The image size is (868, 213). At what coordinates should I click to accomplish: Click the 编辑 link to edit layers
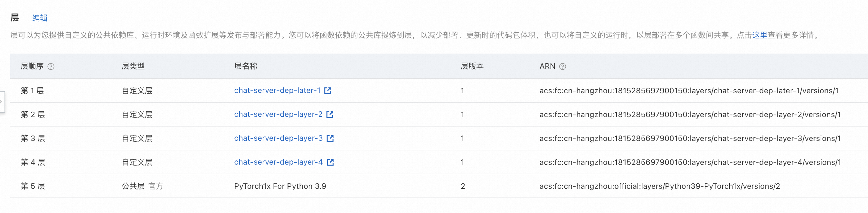[x=40, y=18]
